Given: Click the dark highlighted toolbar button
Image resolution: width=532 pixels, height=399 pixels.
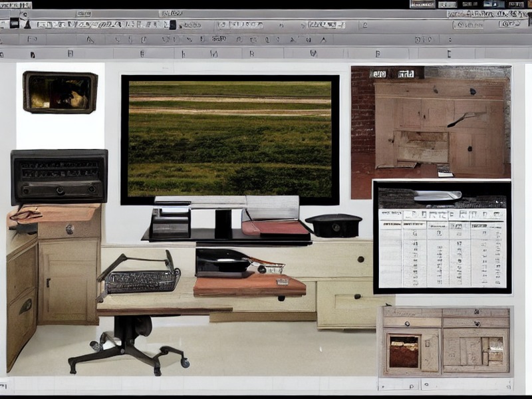Looking at the screenshot, I should [x=173, y=25].
